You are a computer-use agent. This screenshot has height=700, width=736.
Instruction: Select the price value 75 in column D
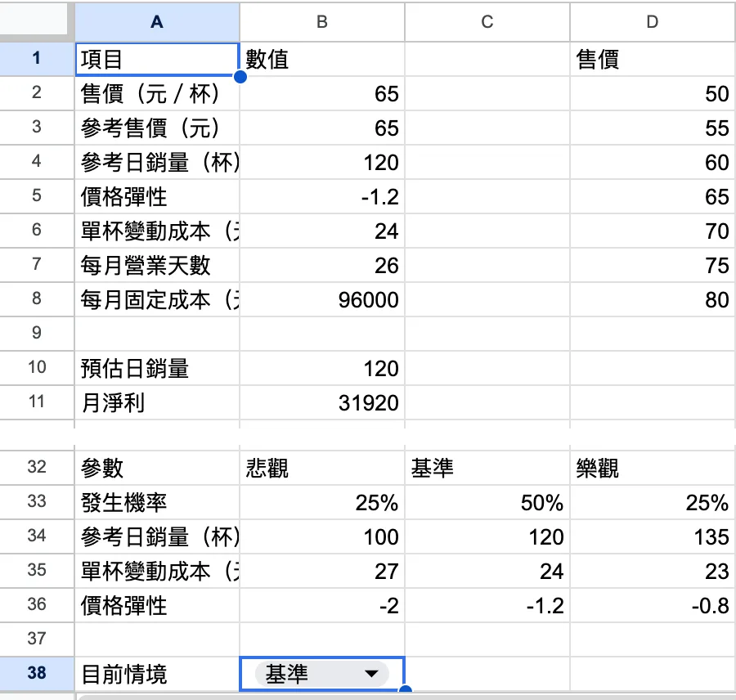(x=653, y=265)
